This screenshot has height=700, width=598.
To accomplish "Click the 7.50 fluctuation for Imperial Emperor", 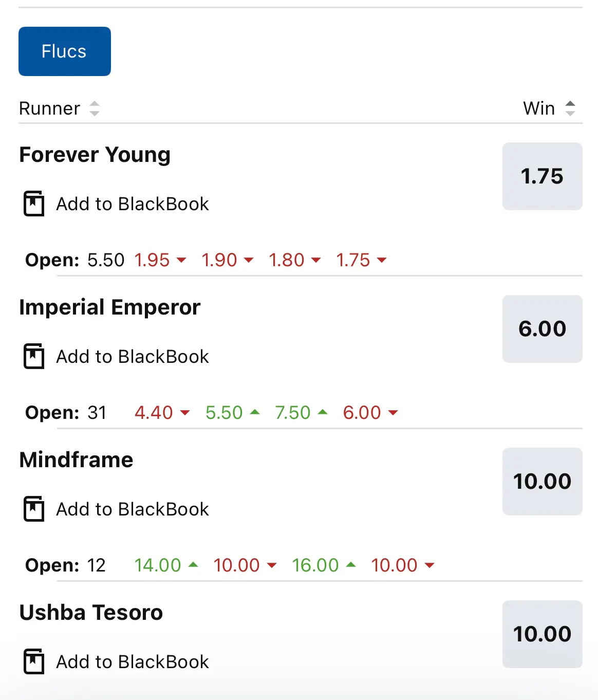I will [x=293, y=413].
